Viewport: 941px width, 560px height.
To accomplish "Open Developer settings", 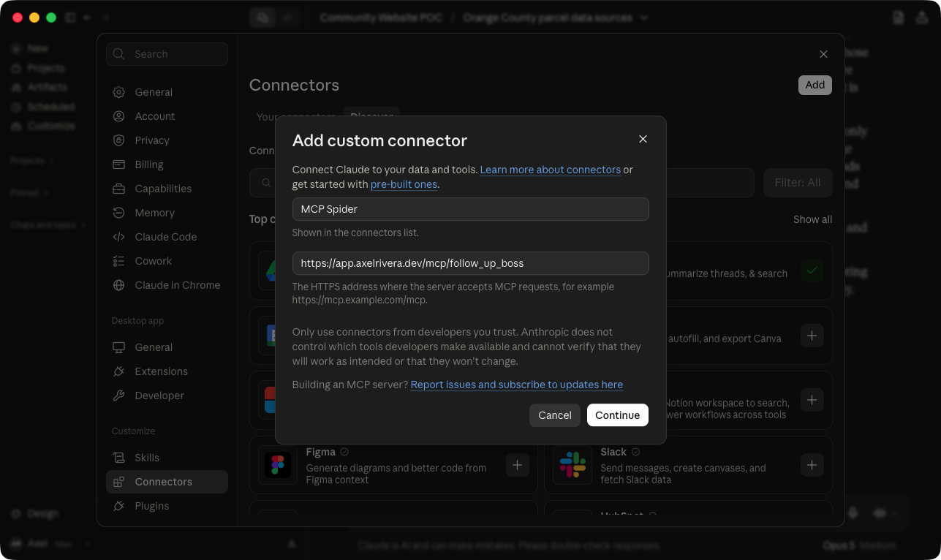I will [x=167, y=396].
